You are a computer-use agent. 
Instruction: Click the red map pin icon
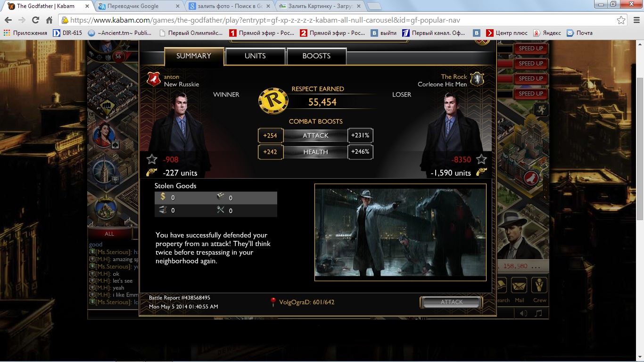[273, 302]
